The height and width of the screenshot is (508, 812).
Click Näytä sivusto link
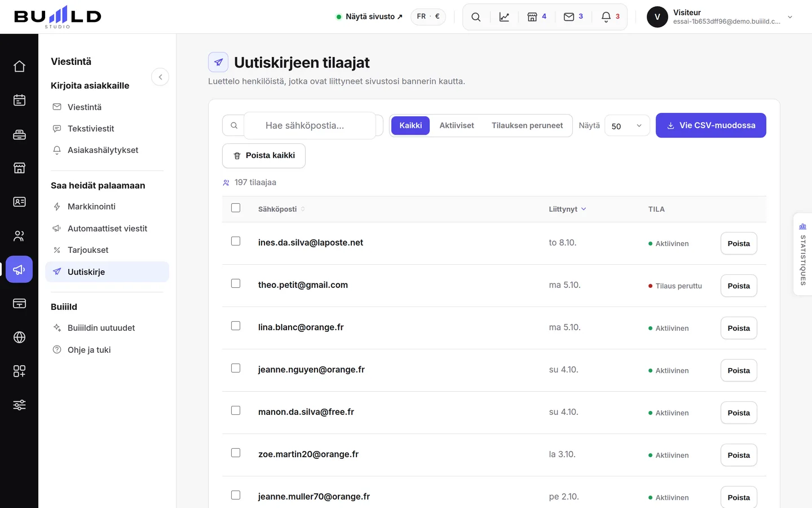369,16
